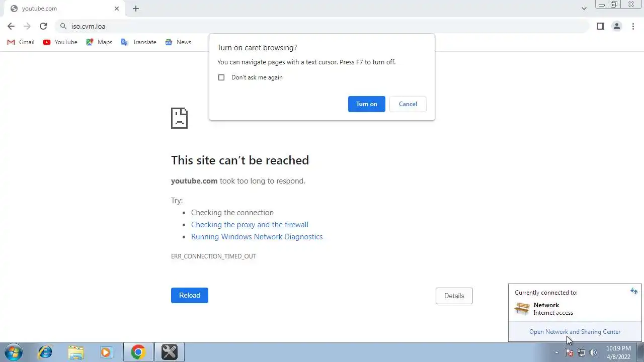Toggle the side panel icon
Viewport: 644px width, 362px height.
[x=601, y=26]
